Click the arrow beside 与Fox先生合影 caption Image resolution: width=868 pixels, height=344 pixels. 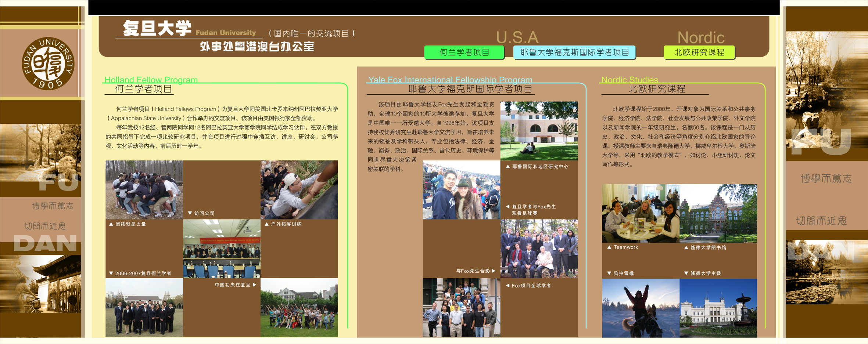pyautogui.click(x=494, y=271)
